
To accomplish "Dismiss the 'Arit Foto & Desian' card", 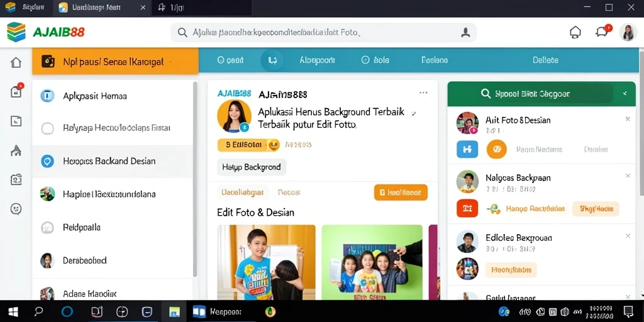I will coord(628,119).
